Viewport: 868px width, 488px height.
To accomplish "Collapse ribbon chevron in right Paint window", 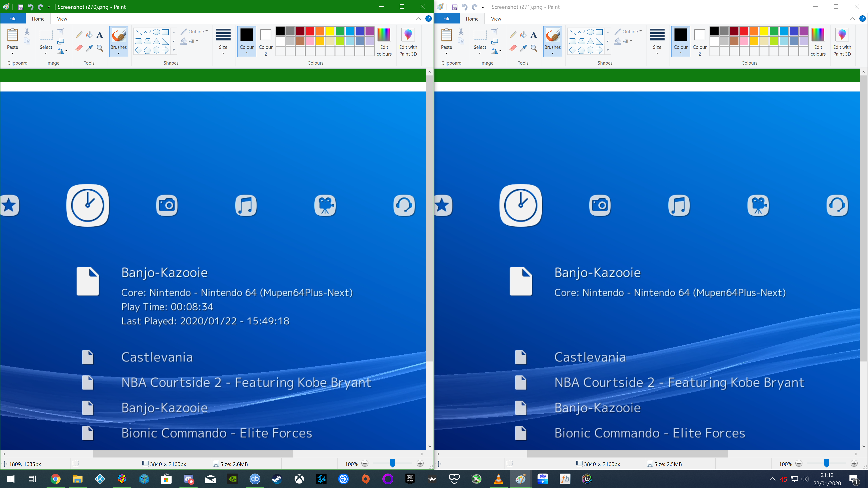I will 852,19.
